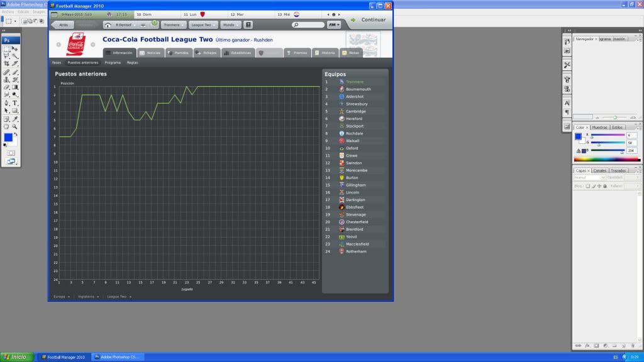Click the Inicio start button

pyautogui.click(x=16, y=357)
